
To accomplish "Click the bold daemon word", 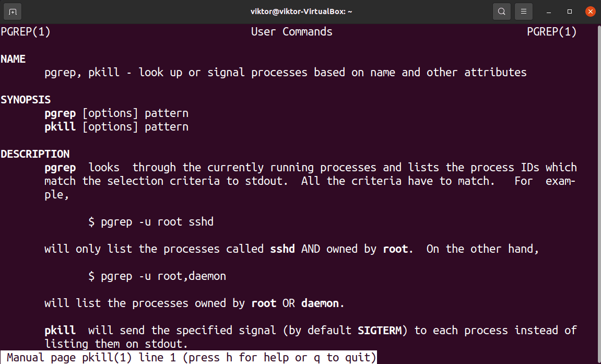I will tap(320, 303).
